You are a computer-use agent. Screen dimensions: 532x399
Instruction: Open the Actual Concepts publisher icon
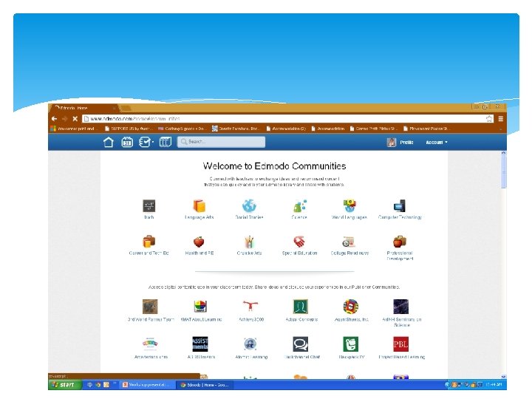pyautogui.click(x=301, y=307)
